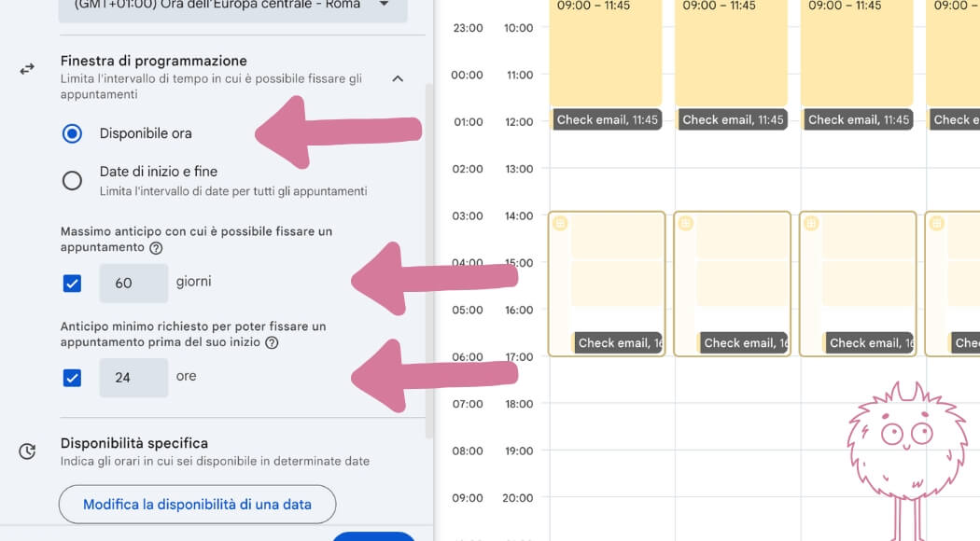980x541 pixels.
Task: Open third column afternoon Check email event
Action: tap(869, 342)
